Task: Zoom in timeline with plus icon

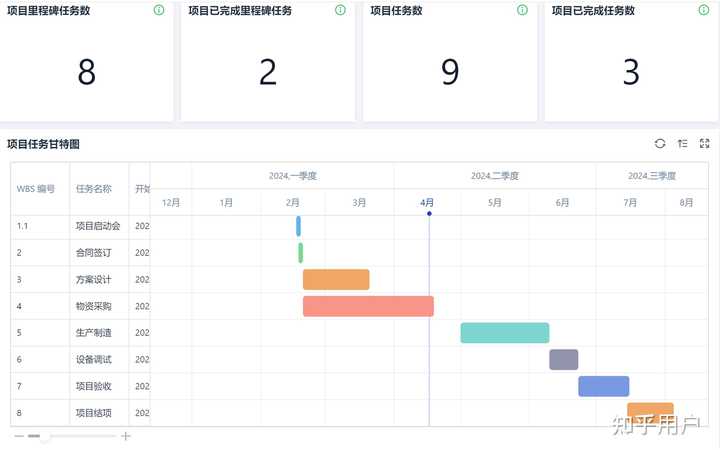Action: point(125,436)
